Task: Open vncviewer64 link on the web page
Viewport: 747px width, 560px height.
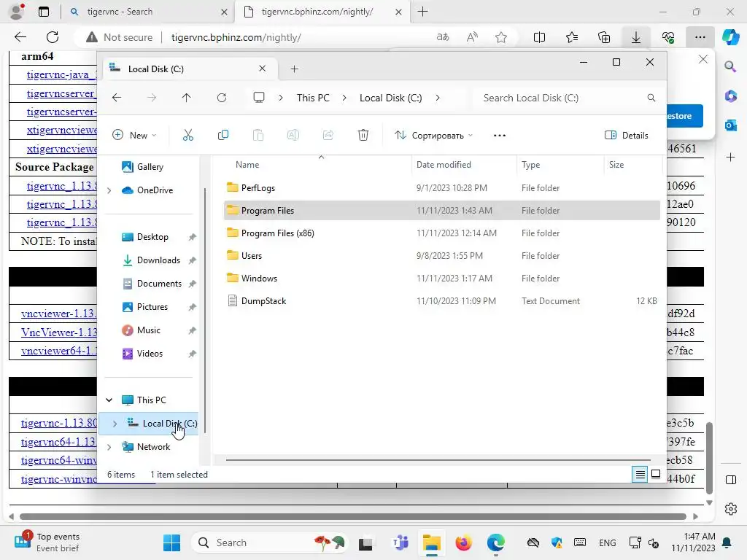Action: tap(58, 351)
